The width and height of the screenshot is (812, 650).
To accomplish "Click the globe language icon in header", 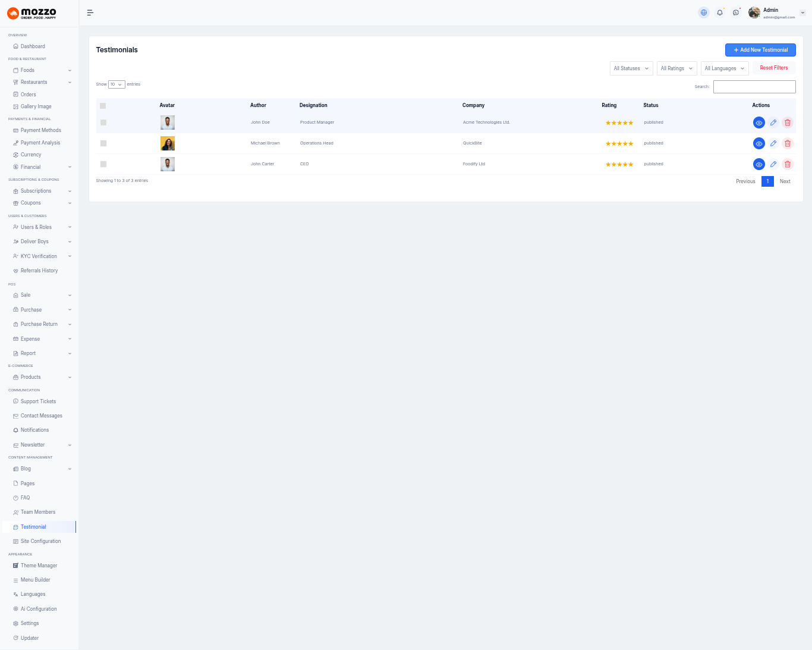I will (x=704, y=12).
